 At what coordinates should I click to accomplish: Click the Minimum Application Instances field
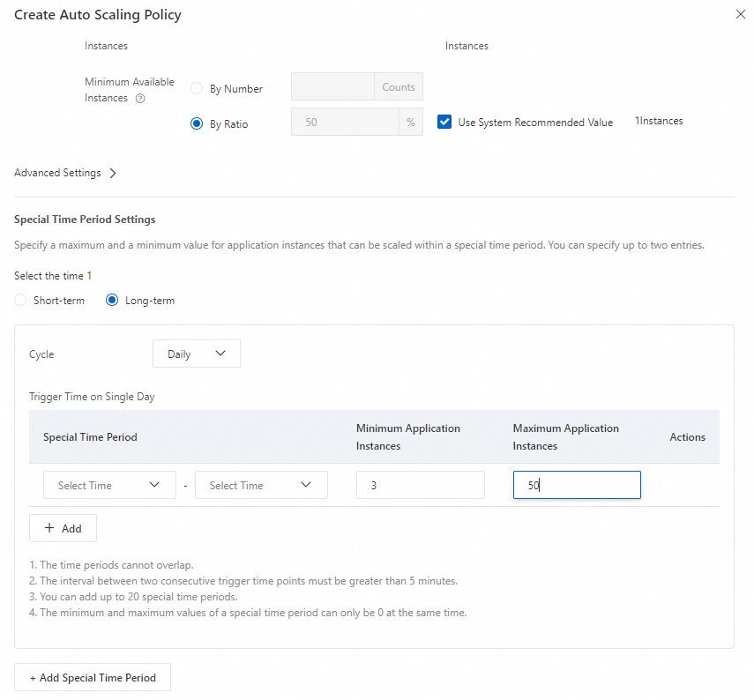420,485
